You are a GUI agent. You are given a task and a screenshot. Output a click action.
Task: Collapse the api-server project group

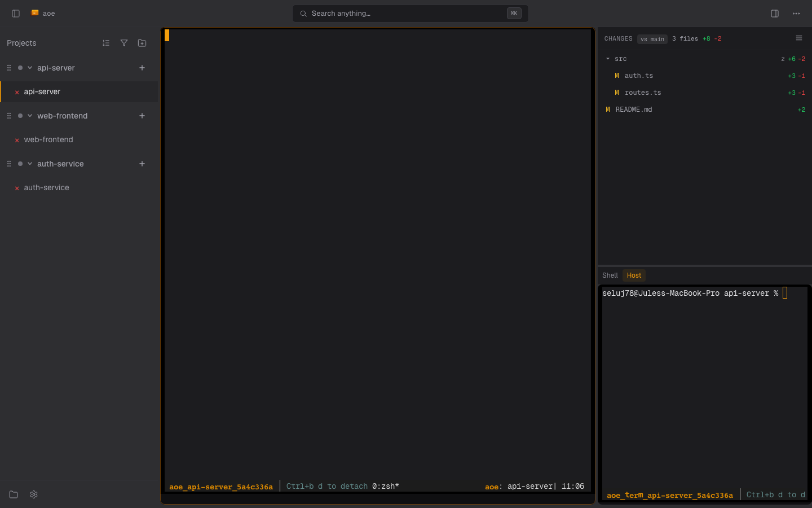30,68
